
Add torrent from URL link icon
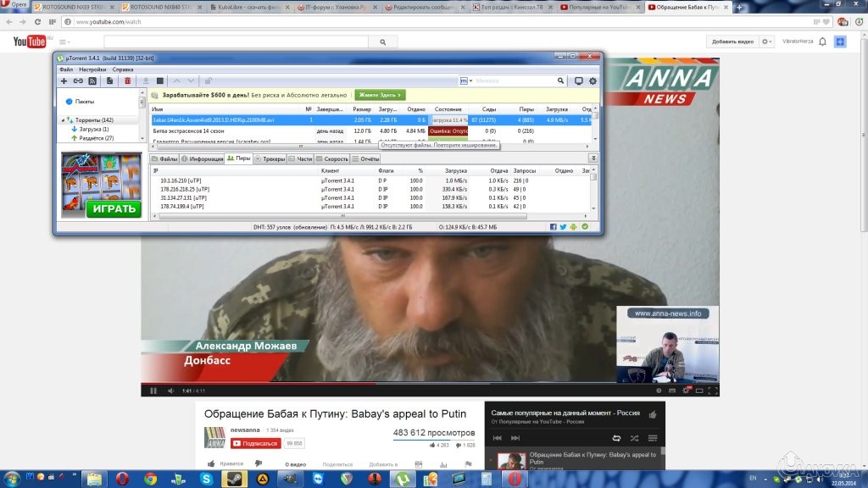(x=78, y=80)
